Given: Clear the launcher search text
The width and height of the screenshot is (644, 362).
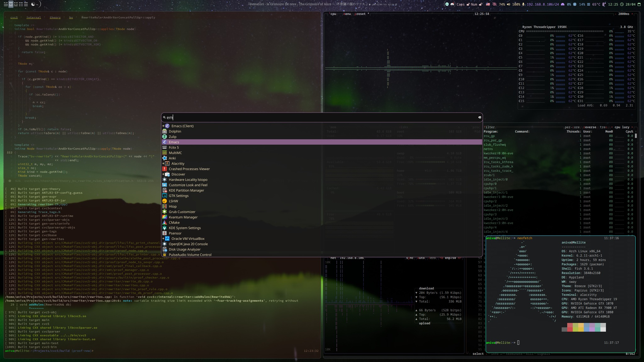Looking at the screenshot, I should [x=480, y=117].
